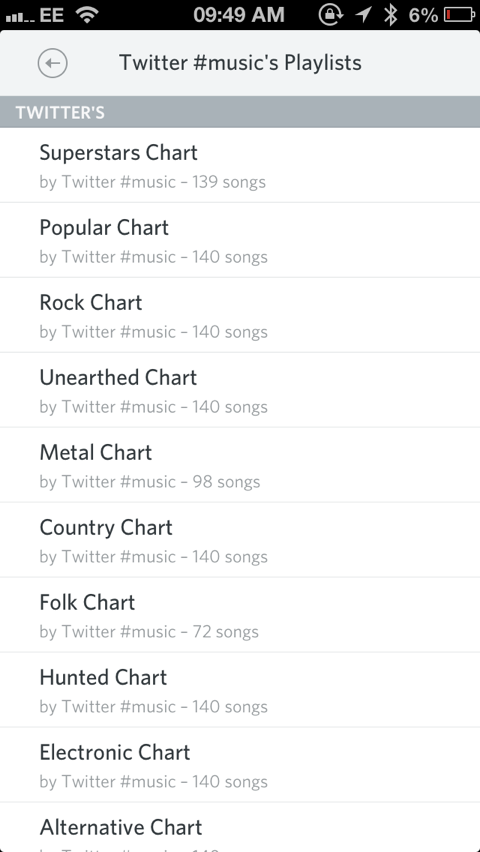Image resolution: width=480 pixels, height=852 pixels.
Task: Tap the cellular signal bars icon
Action: pos(20,17)
